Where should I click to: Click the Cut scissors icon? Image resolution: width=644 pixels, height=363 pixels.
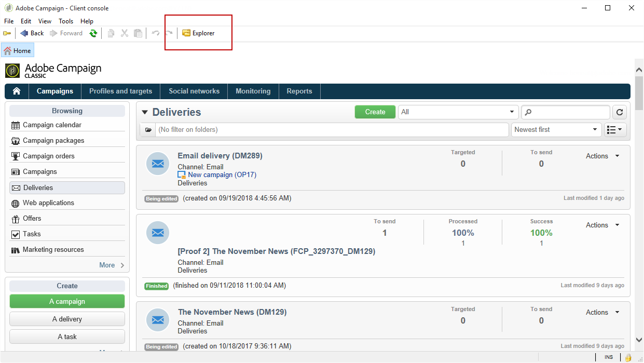pos(125,33)
